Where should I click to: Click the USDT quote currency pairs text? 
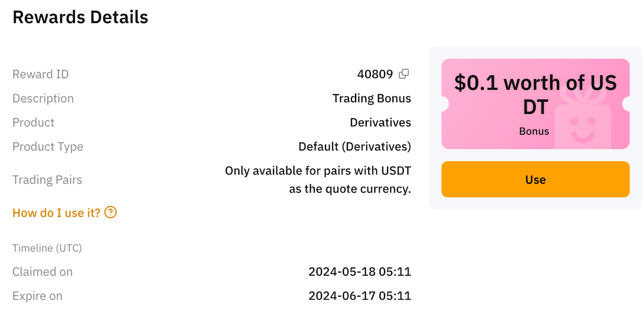point(318,180)
